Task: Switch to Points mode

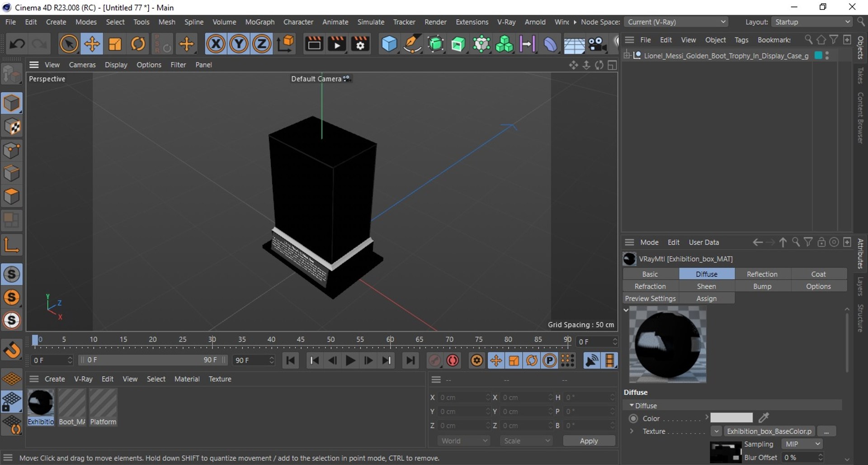Action: pos(12,150)
